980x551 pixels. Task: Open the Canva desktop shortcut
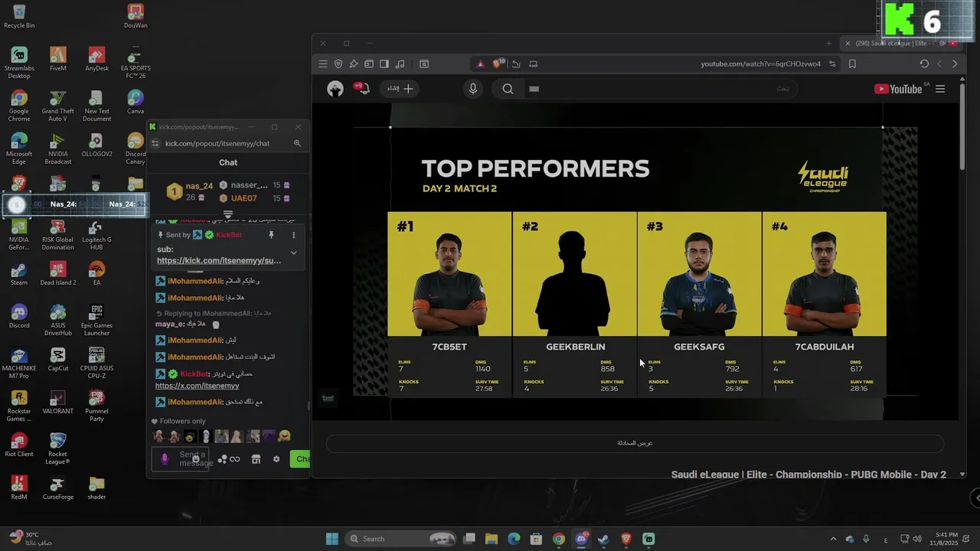tap(136, 102)
